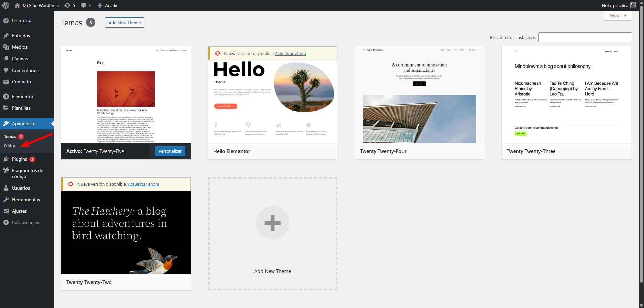Open Twenty Twenty-Four theme thumbnail

coord(419,95)
